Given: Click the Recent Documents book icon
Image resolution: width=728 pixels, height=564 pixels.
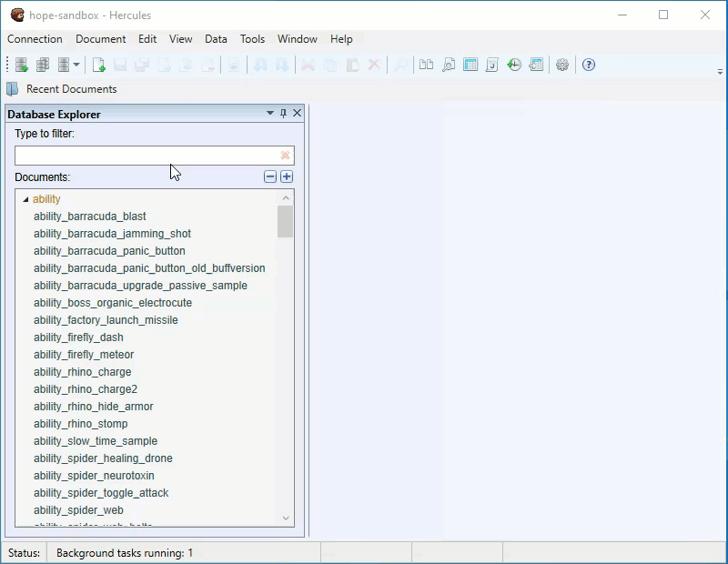Looking at the screenshot, I should (x=13, y=89).
